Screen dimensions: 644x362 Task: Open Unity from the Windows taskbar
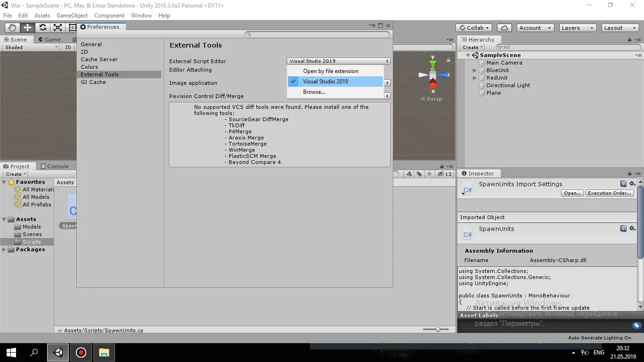click(58, 352)
